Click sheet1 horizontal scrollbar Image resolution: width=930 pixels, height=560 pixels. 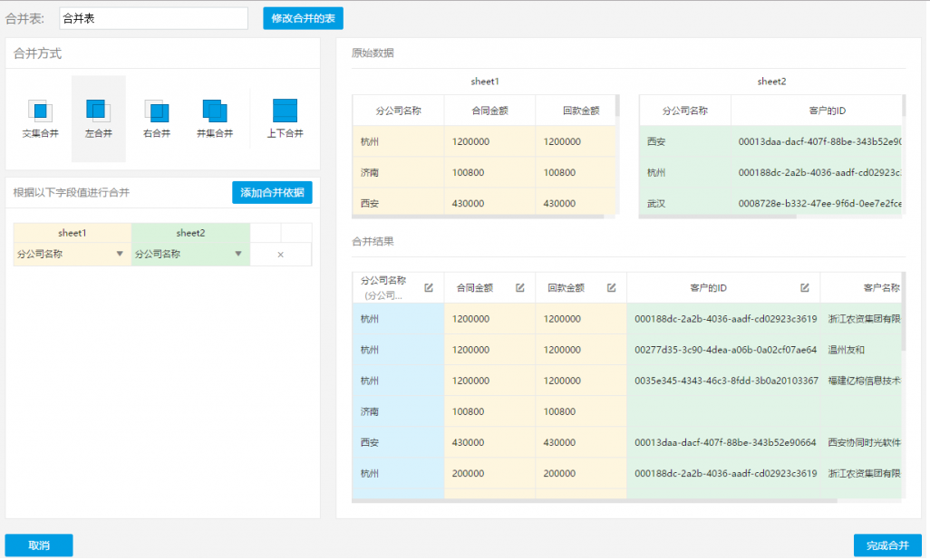tap(478, 217)
